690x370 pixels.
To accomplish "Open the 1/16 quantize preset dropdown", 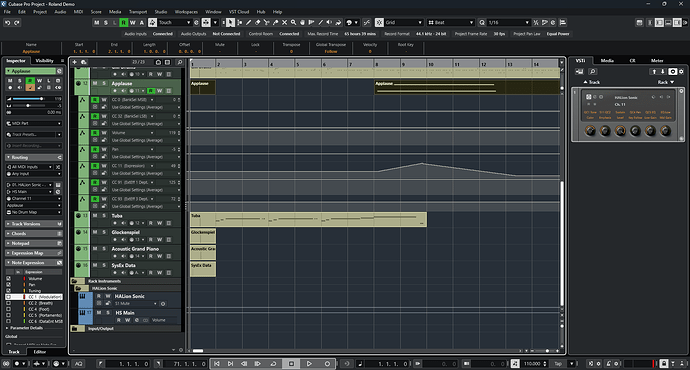I will click(x=508, y=22).
